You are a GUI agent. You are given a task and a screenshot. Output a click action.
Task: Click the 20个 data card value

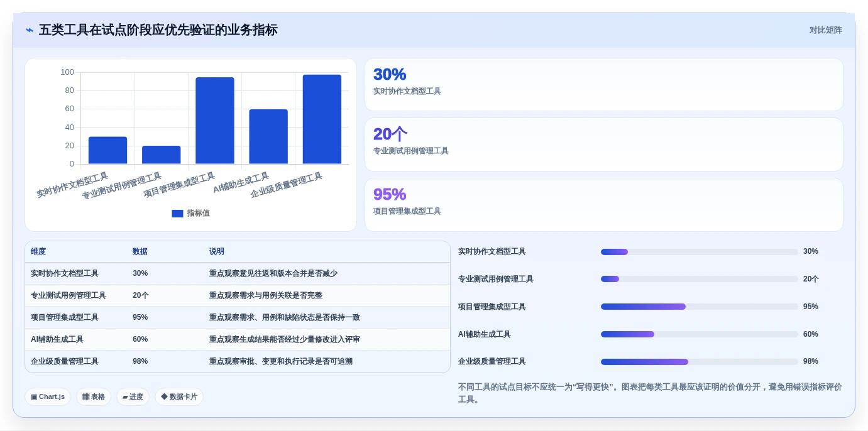(390, 134)
